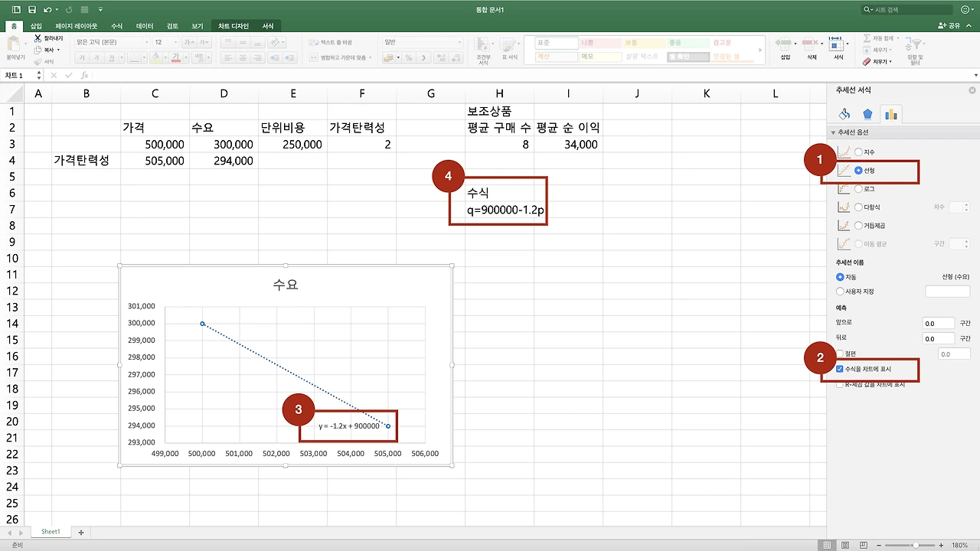Click the Paste (붙여넣기) clipboard icon
This screenshot has height=551, width=980.
click(15, 45)
